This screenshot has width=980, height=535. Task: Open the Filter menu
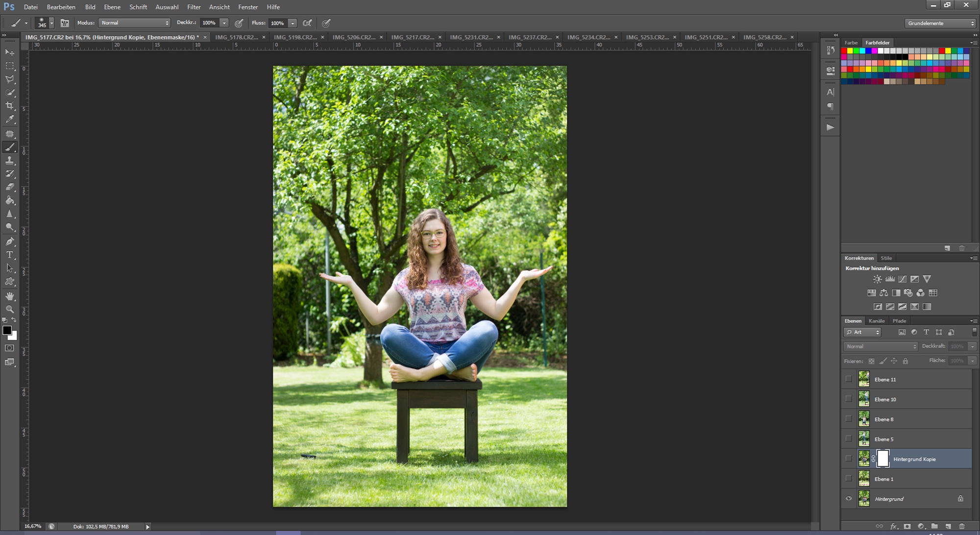(194, 7)
